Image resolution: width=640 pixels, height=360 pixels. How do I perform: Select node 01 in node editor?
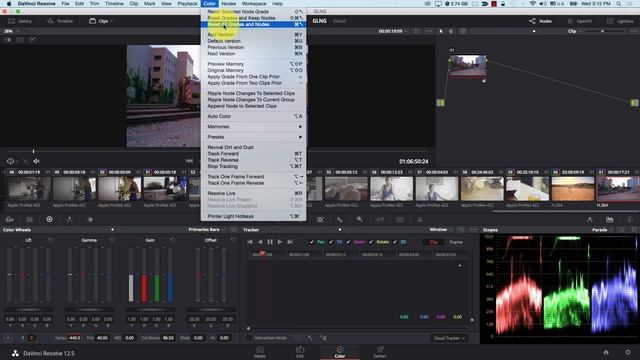(468, 66)
